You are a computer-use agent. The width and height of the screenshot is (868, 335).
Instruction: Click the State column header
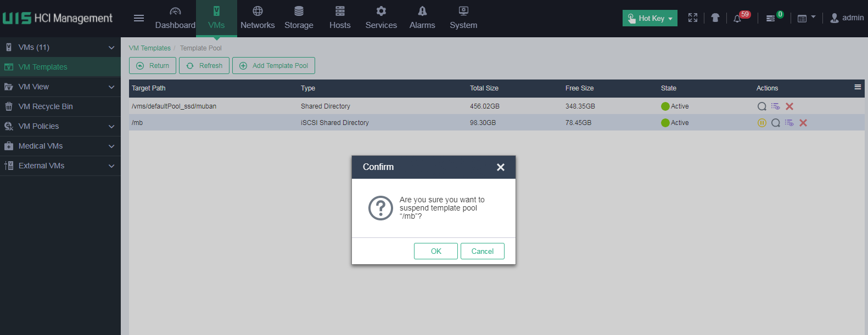pos(669,88)
